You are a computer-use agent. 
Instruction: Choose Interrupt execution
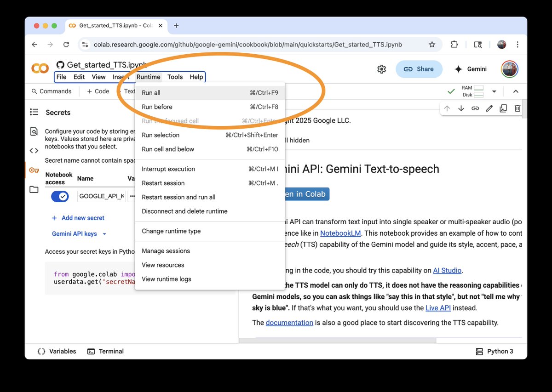coord(210,169)
